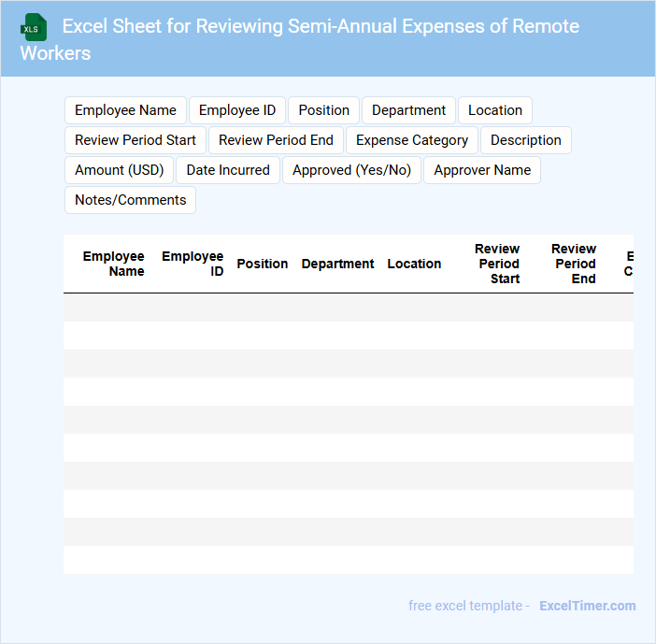Select the Employee Name tag

125,110
